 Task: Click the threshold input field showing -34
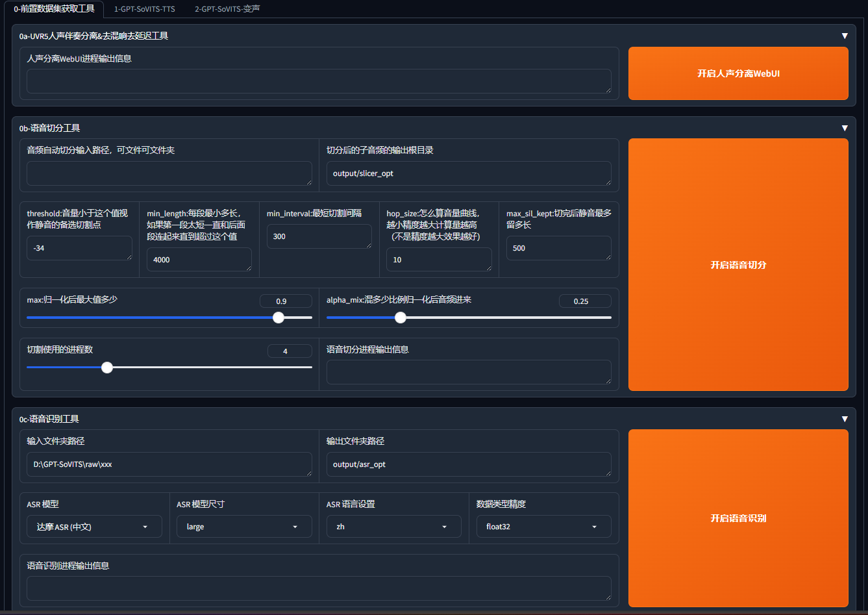pos(79,248)
